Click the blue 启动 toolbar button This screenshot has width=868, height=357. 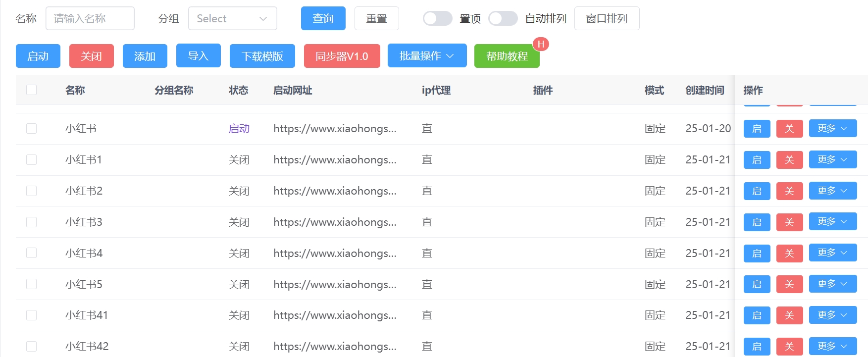point(38,55)
